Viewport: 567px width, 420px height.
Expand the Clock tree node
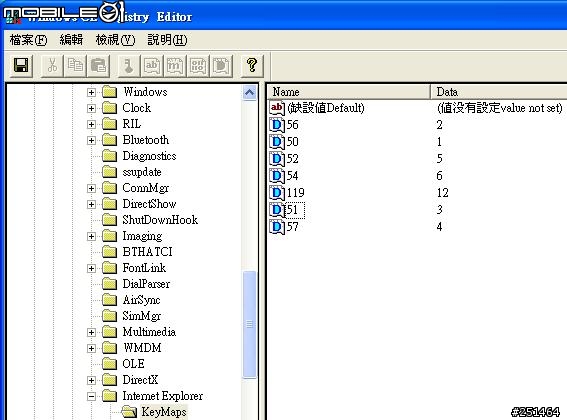(x=91, y=109)
